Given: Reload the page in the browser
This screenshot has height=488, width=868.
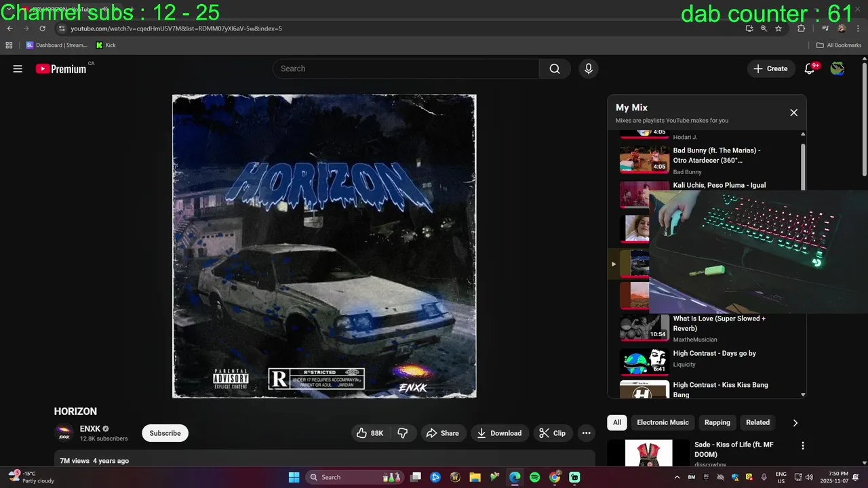Looking at the screenshot, I should pos(42,28).
